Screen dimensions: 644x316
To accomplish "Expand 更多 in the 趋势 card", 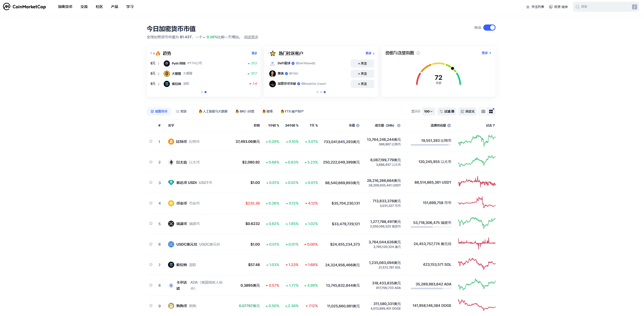I will pyautogui.click(x=254, y=53).
